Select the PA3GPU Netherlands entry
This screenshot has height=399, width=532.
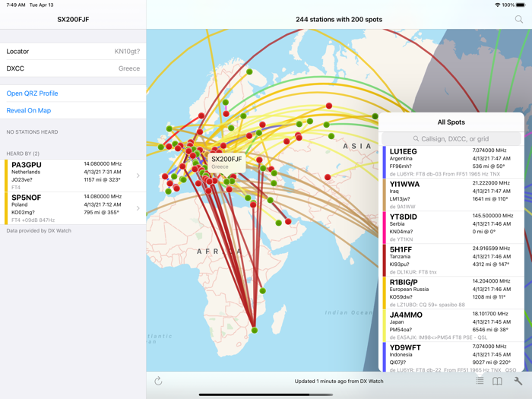coord(73,176)
